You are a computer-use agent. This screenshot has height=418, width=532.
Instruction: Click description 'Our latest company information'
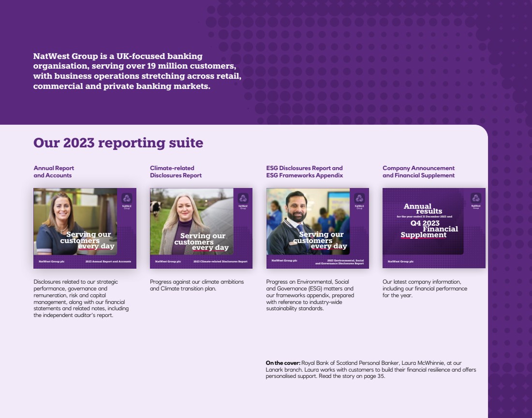(x=425, y=288)
